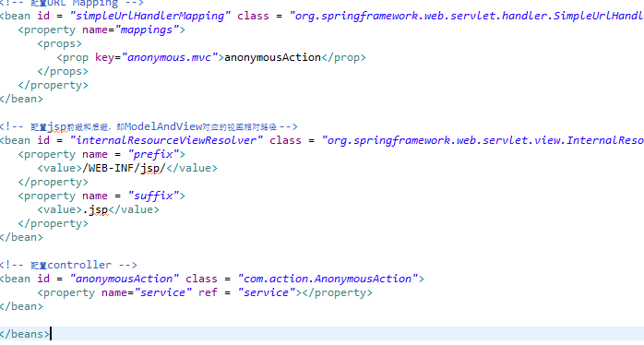Select the anonymousAction text inside prop

(x=272, y=57)
